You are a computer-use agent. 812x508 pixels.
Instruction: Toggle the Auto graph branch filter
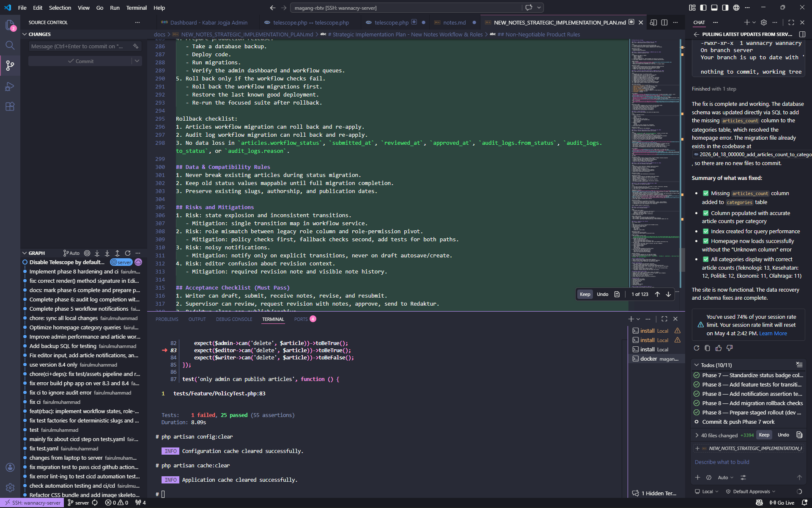point(71,253)
